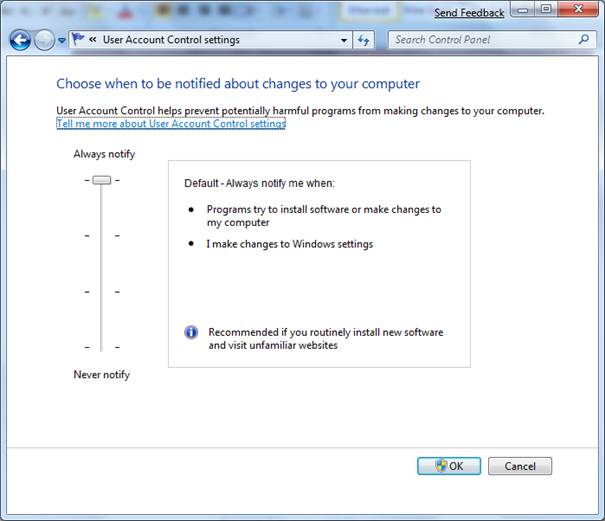
Task: Click the Refresh button beside address bar
Action: coord(363,40)
